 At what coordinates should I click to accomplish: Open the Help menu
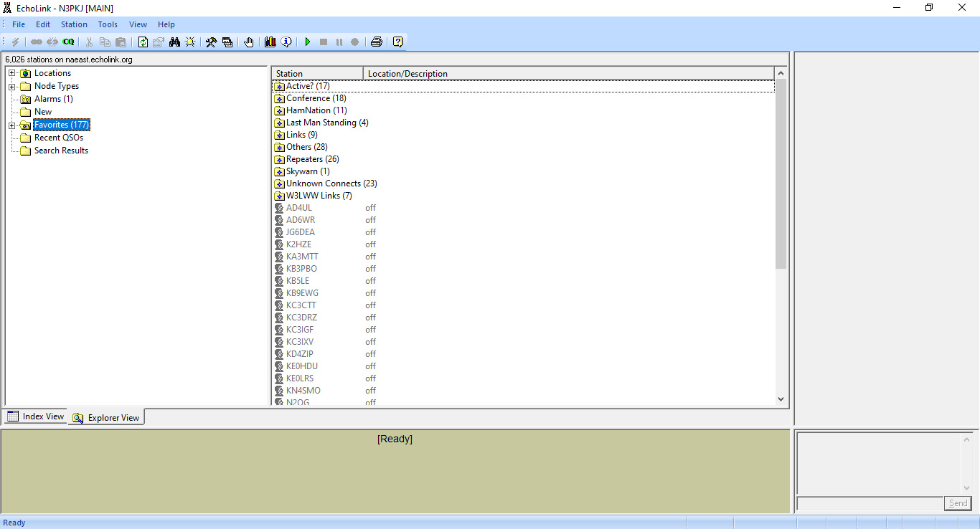(x=166, y=24)
